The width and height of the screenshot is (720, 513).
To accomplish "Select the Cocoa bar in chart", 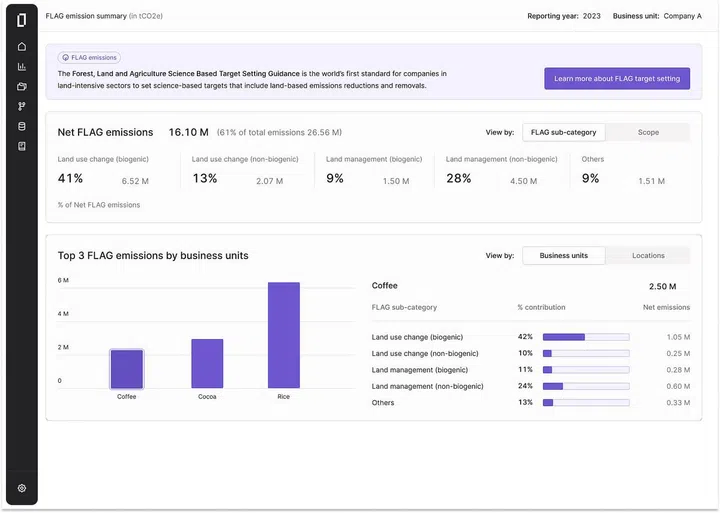I will (207, 363).
